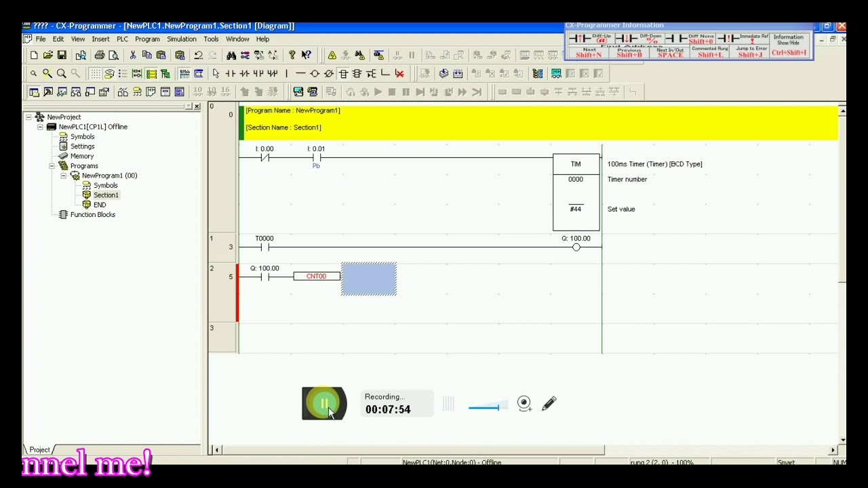Select Settings in project tree
This screenshot has height=488, width=868.
coord(83,146)
